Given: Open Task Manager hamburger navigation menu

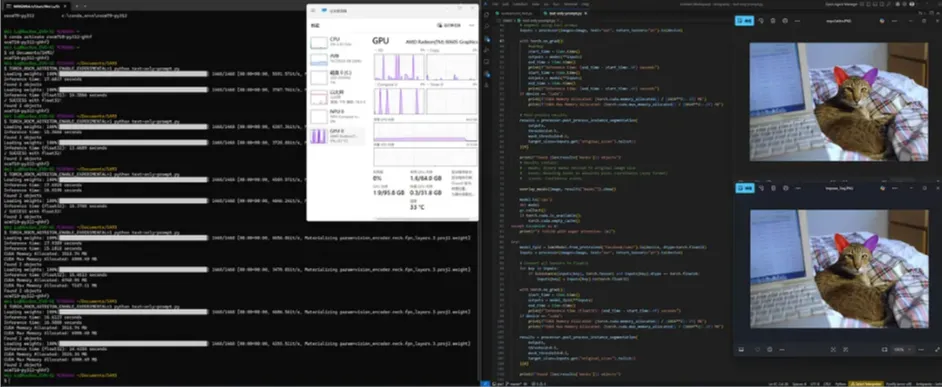Looking at the screenshot, I should pyautogui.click(x=313, y=10).
